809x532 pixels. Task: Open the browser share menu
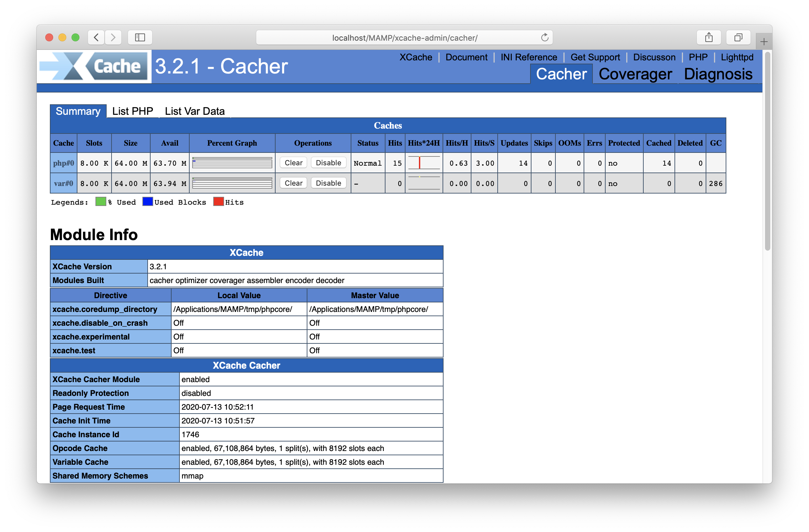point(709,37)
